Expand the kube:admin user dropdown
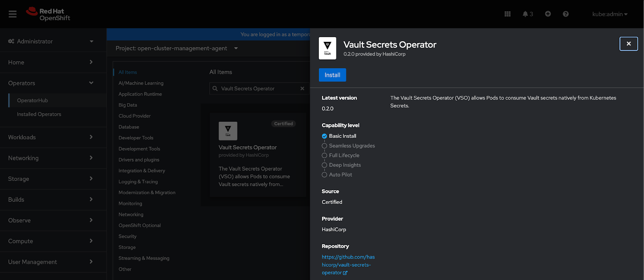This screenshot has width=644, height=280. pyautogui.click(x=609, y=14)
